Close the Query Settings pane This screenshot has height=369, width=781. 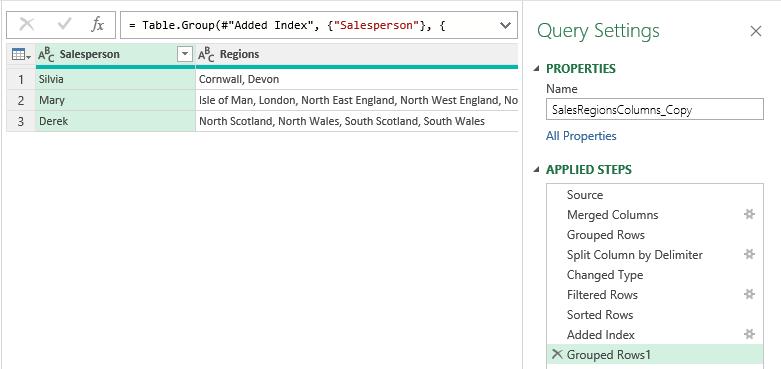tap(756, 31)
